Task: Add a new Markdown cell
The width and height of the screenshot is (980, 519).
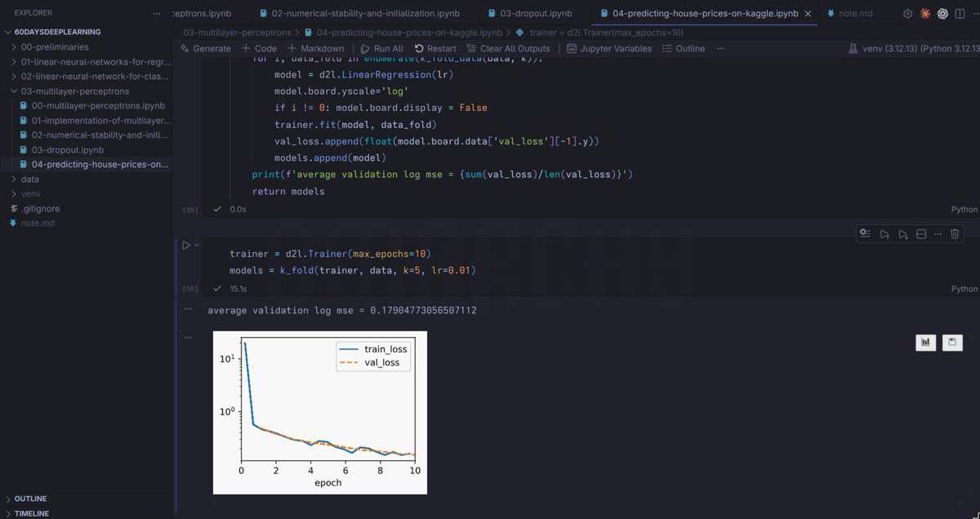Action: point(316,48)
